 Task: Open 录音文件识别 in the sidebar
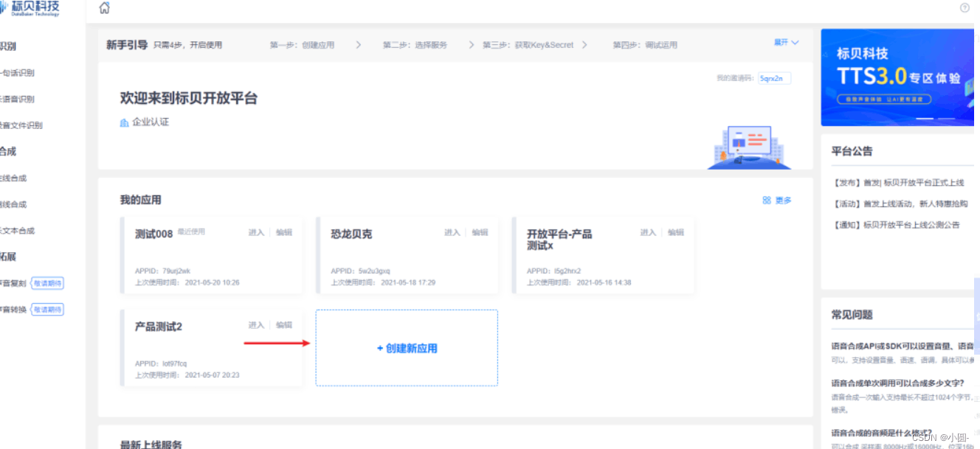pos(21,125)
